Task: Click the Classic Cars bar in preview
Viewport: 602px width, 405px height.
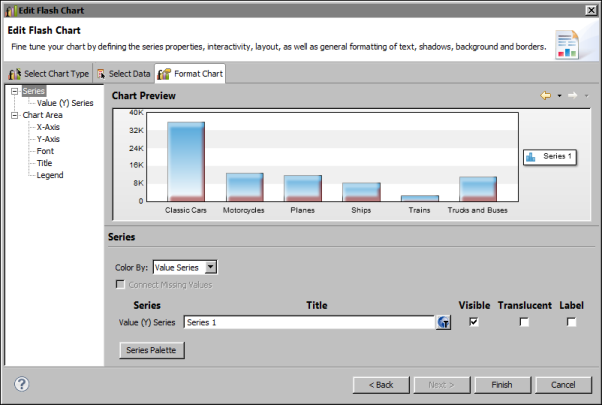Action: [x=186, y=161]
